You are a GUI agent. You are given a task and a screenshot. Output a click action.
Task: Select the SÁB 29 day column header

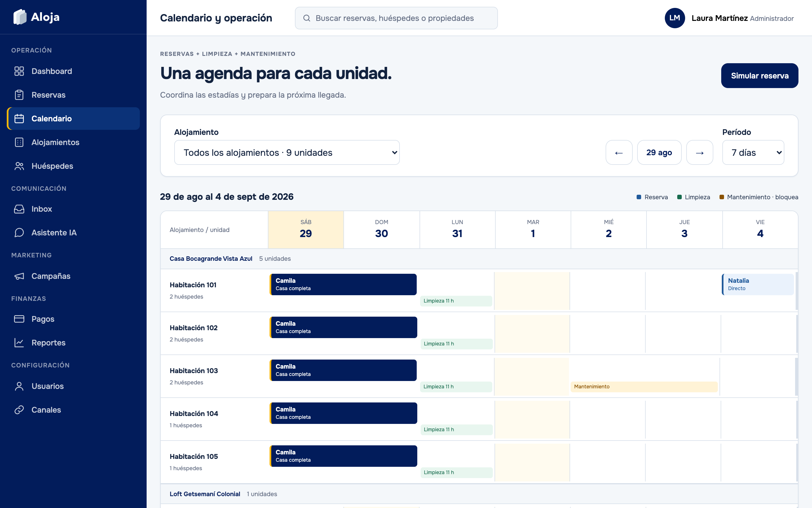pos(306,230)
